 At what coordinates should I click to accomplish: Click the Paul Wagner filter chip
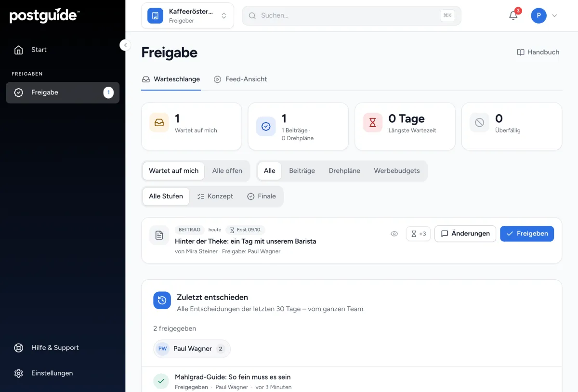192,349
